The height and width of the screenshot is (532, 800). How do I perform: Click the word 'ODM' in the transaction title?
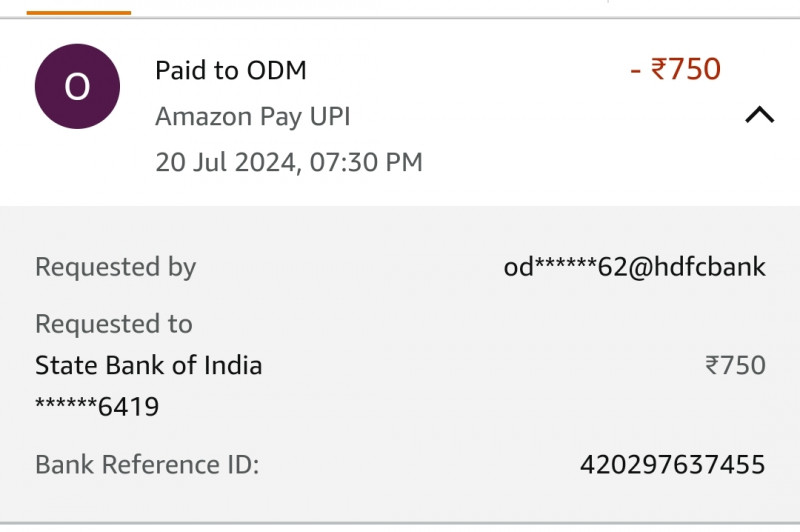pyautogui.click(x=275, y=70)
